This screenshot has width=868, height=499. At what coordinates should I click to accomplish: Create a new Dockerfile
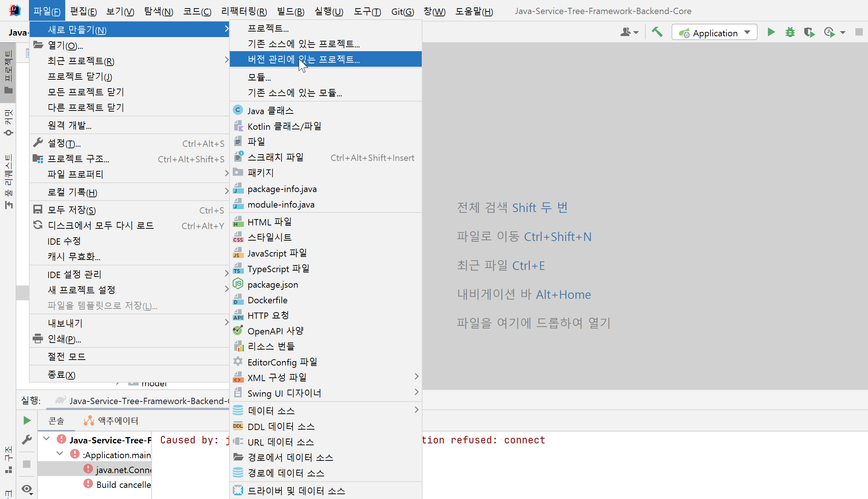point(325,300)
